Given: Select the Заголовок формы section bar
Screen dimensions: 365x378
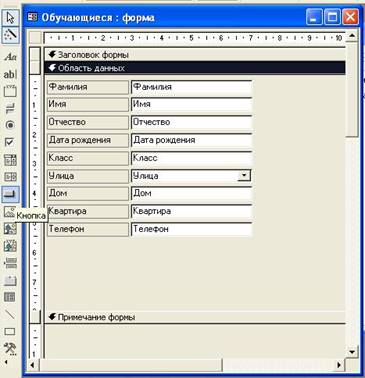Looking at the screenshot, I should (195, 55).
